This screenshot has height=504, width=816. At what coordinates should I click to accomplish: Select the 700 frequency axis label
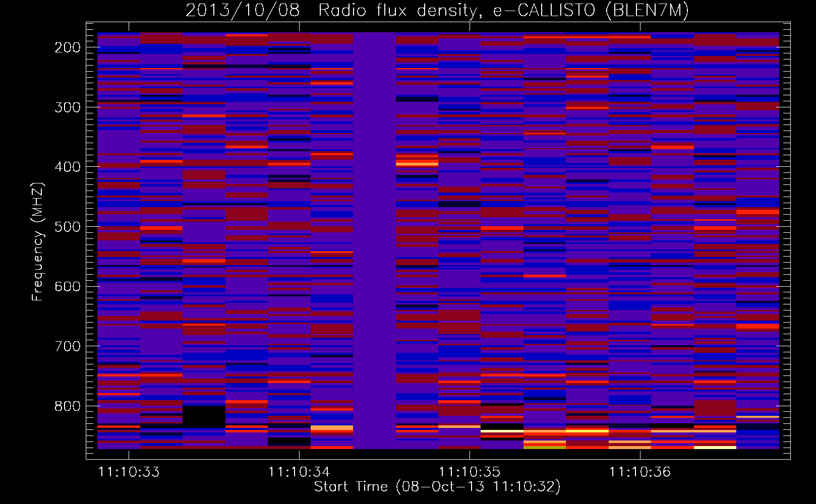(68, 346)
